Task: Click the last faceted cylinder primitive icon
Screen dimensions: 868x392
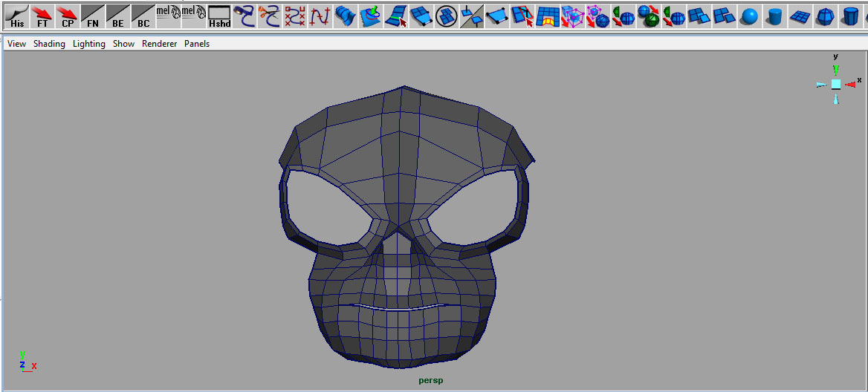Action: (851, 16)
